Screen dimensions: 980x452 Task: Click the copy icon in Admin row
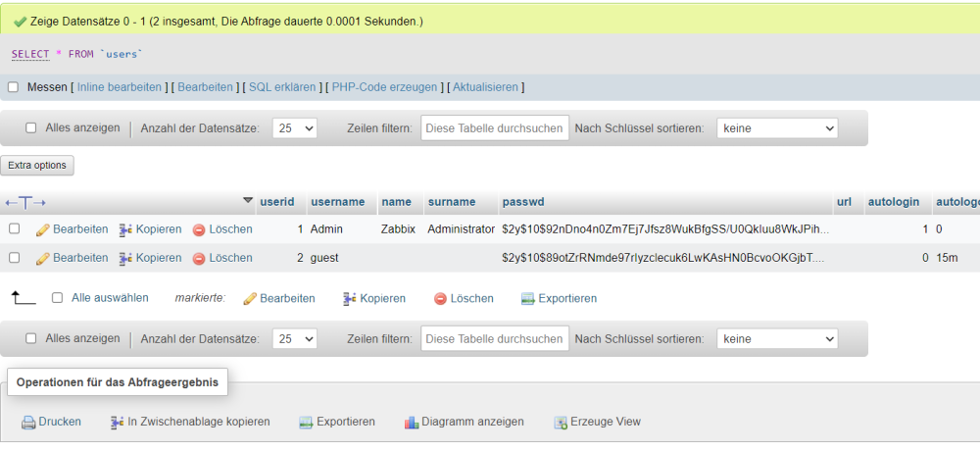pyautogui.click(x=125, y=229)
